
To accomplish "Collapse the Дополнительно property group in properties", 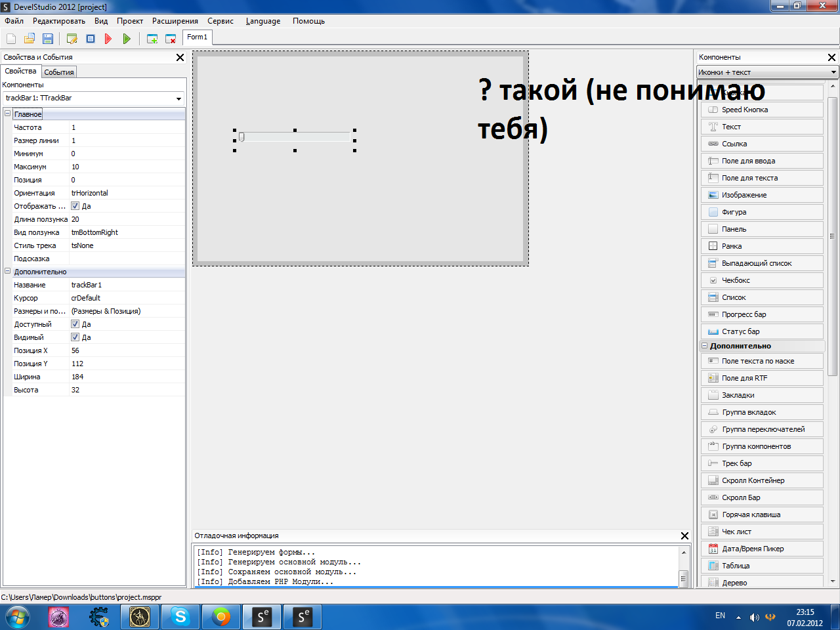I will pos(8,272).
